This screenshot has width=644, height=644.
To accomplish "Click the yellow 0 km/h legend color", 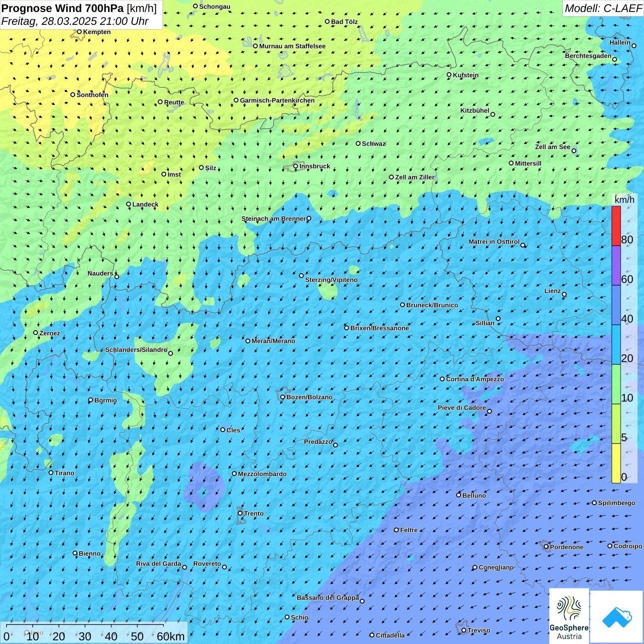I will [x=616, y=463].
